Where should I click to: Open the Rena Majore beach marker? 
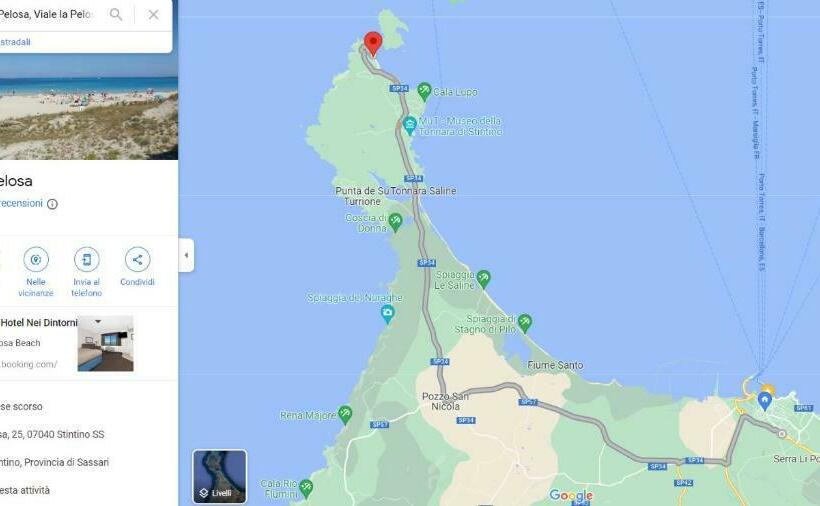pos(345,415)
